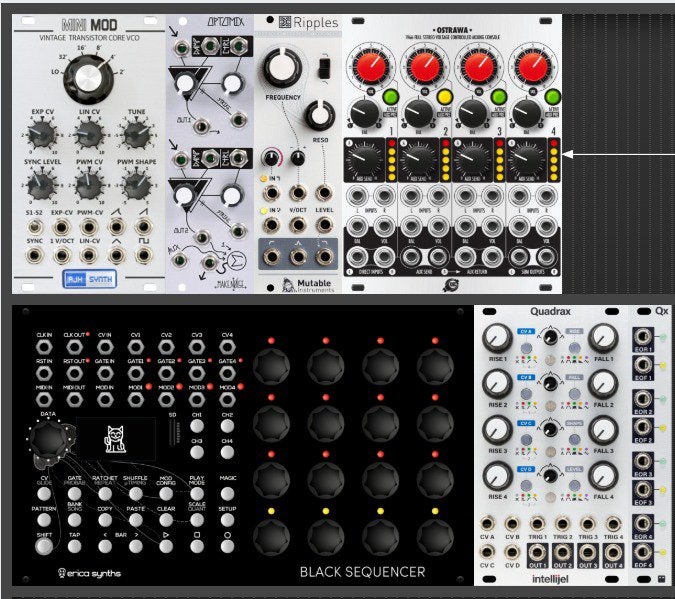
Task: Click the RST IN jack on Black Sequencer
Action: tap(44, 373)
